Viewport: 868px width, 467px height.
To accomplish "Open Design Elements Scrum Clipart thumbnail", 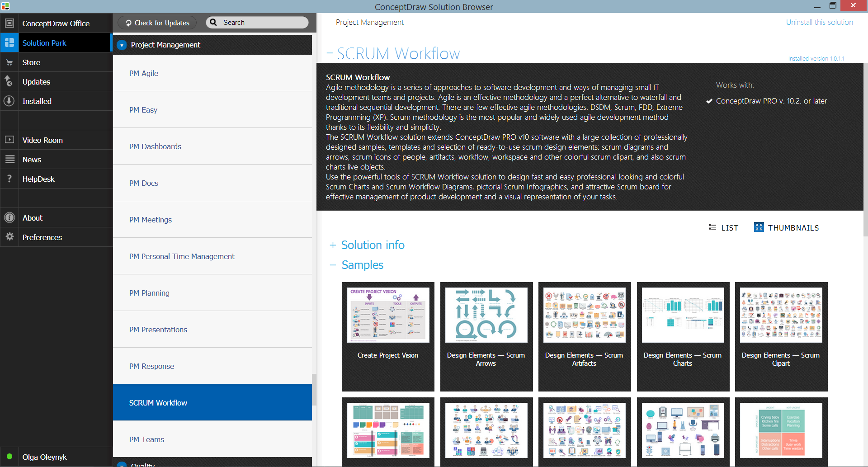I will click(781, 336).
